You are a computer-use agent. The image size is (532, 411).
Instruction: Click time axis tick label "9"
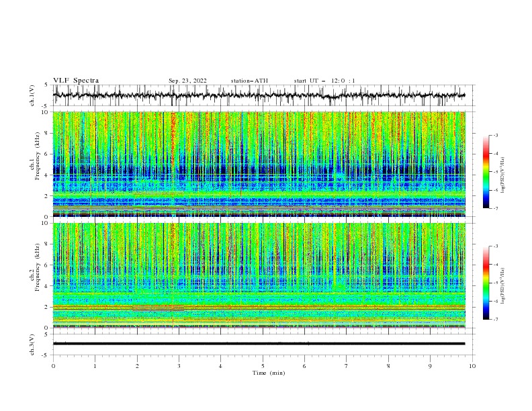pyautogui.click(x=430, y=366)
